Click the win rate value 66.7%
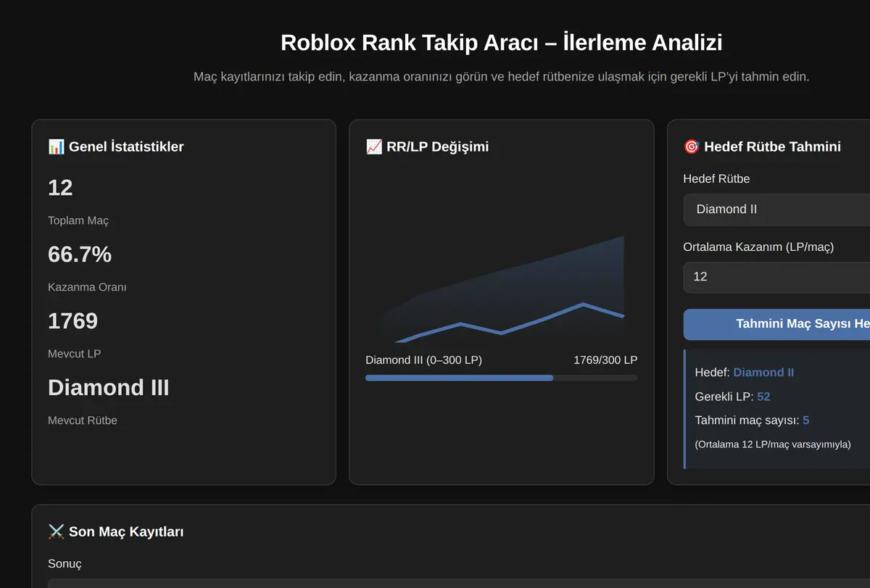 click(x=80, y=254)
